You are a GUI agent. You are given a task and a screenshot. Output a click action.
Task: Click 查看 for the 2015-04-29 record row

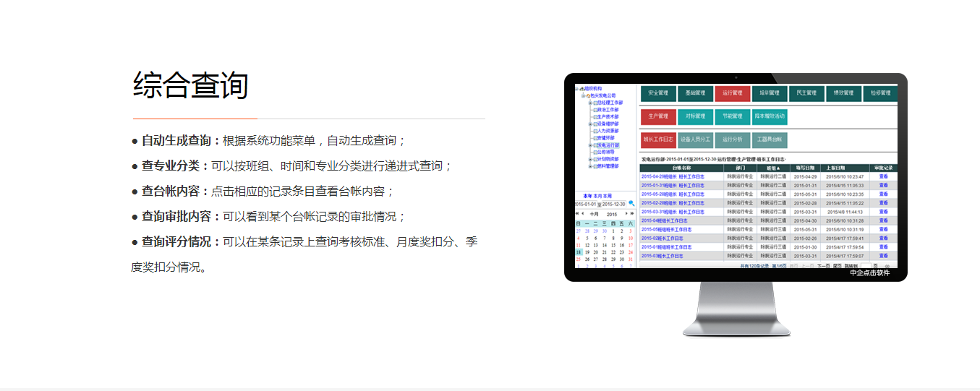tap(883, 176)
